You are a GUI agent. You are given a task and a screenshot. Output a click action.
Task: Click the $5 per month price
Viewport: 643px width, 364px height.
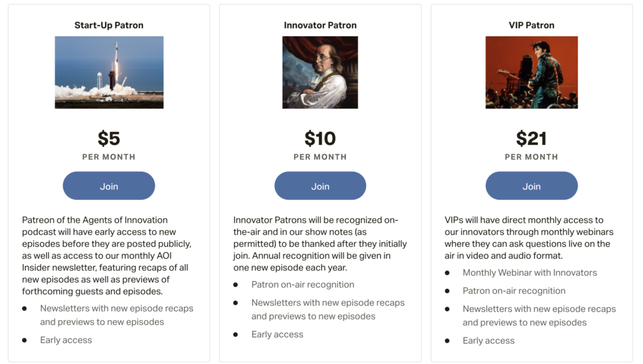tap(109, 138)
